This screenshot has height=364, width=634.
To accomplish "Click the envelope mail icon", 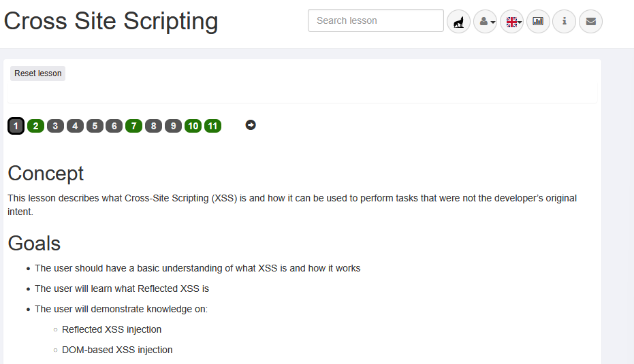I will coord(590,21).
